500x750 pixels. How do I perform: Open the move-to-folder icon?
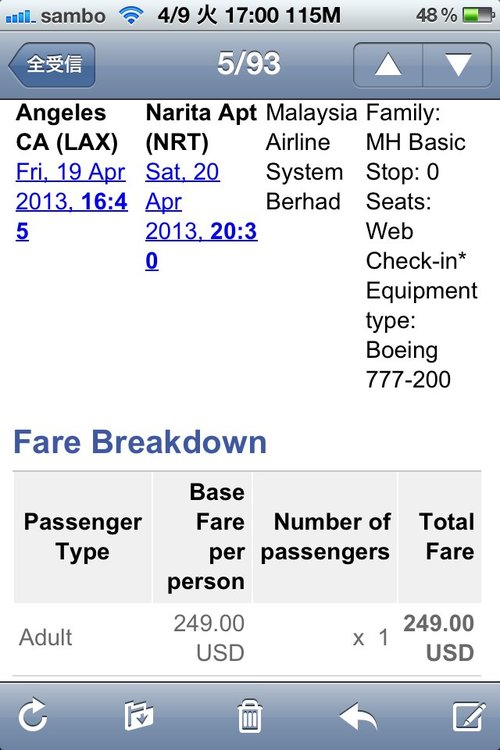tap(139, 716)
